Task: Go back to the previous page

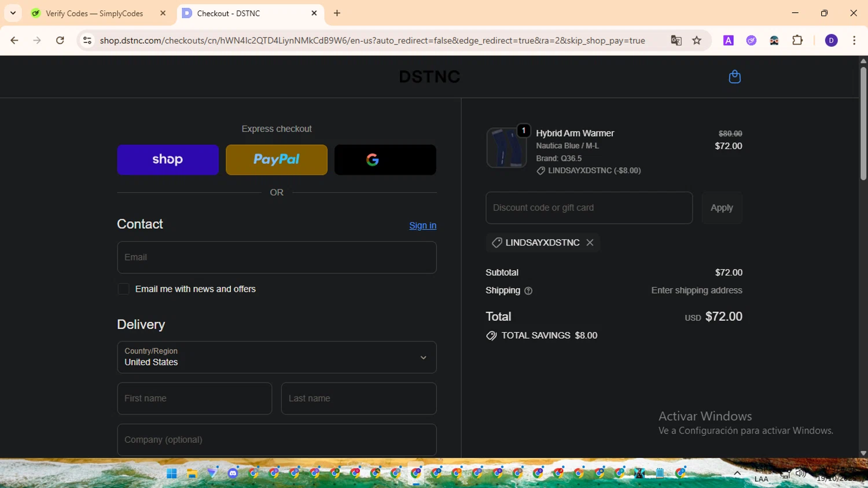Action: (14, 41)
